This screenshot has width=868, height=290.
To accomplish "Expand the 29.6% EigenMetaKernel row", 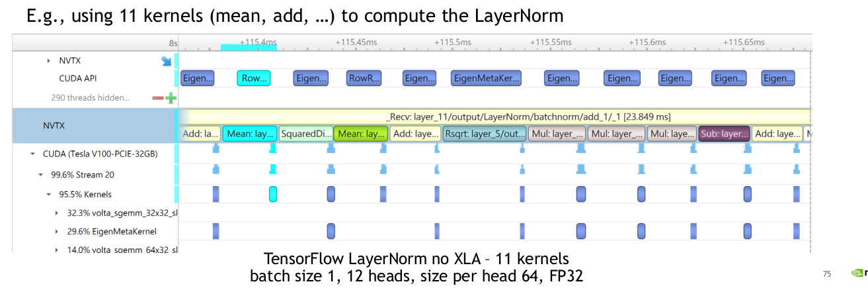I will [56, 232].
